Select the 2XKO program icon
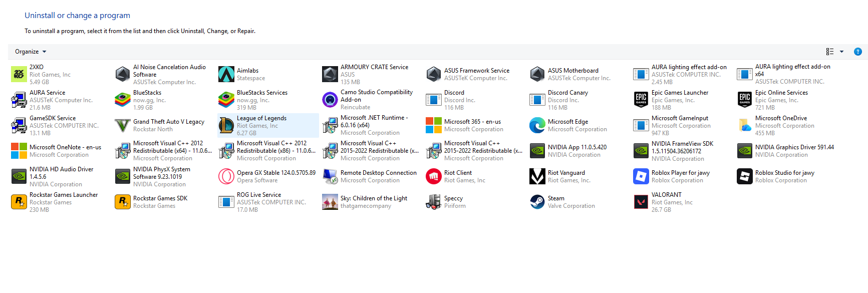The image size is (868, 293). click(19, 74)
